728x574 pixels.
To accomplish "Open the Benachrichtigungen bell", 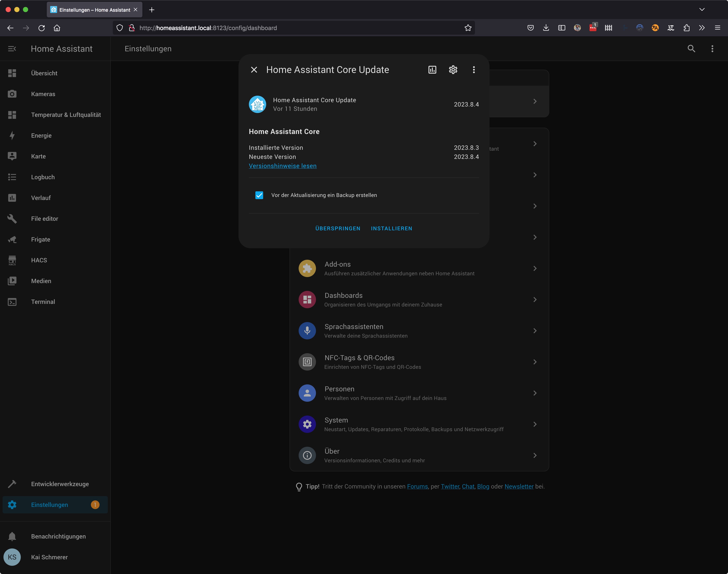I will (x=12, y=536).
